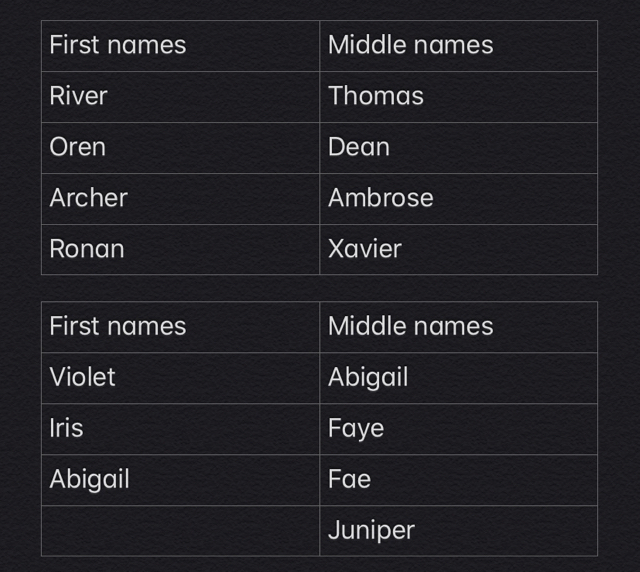Click the Dean cell
The width and height of the screenshot is (640, 572).
pos(458,148)
